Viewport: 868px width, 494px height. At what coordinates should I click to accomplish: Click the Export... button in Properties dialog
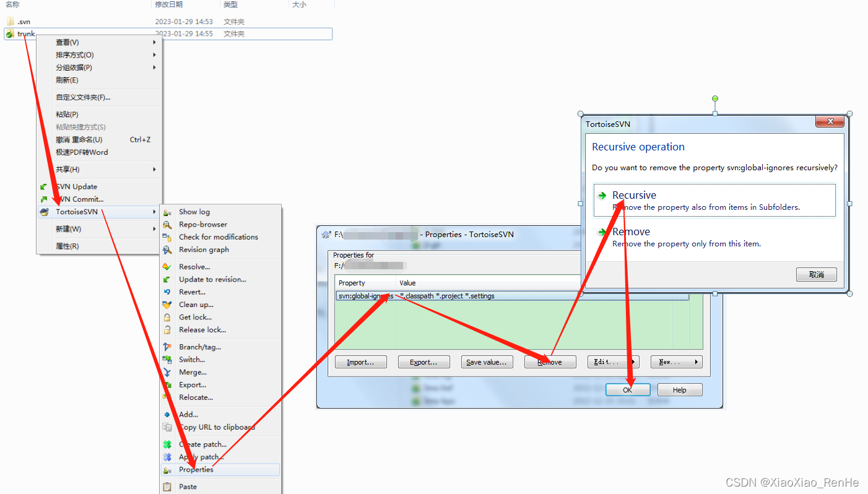(424, 362)
